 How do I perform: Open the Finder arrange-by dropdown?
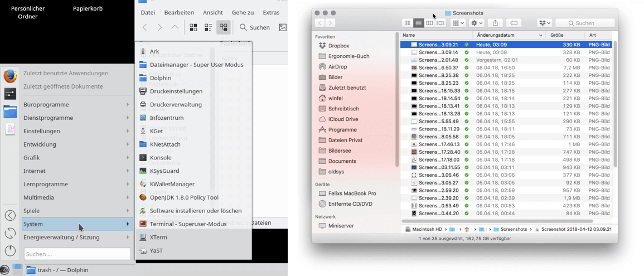click(x=458, y=23)
